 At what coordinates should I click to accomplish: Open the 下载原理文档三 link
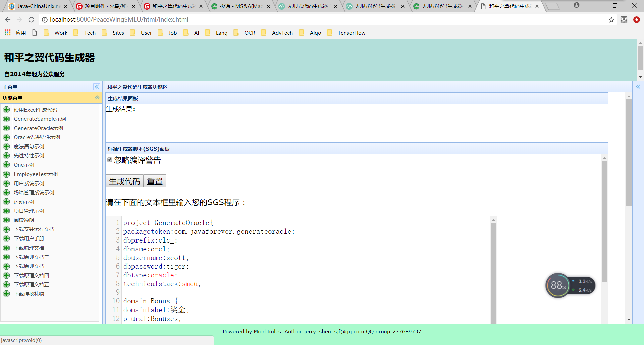tap(32, 266)
